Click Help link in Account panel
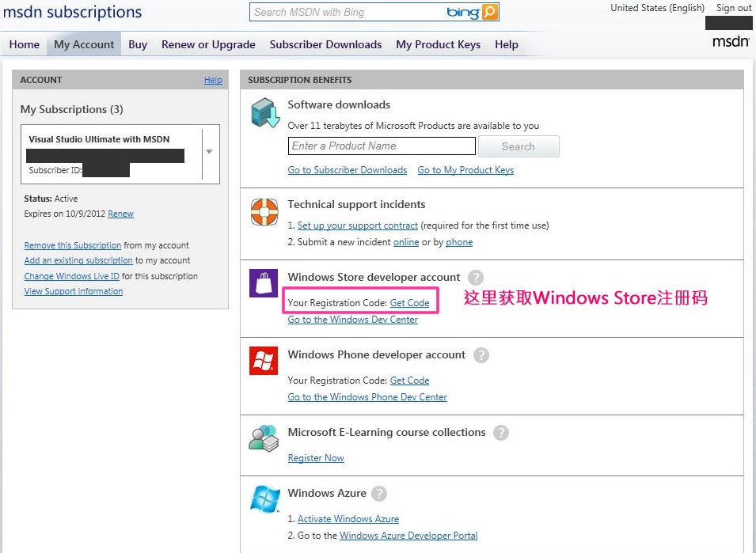 coord(213,80)
